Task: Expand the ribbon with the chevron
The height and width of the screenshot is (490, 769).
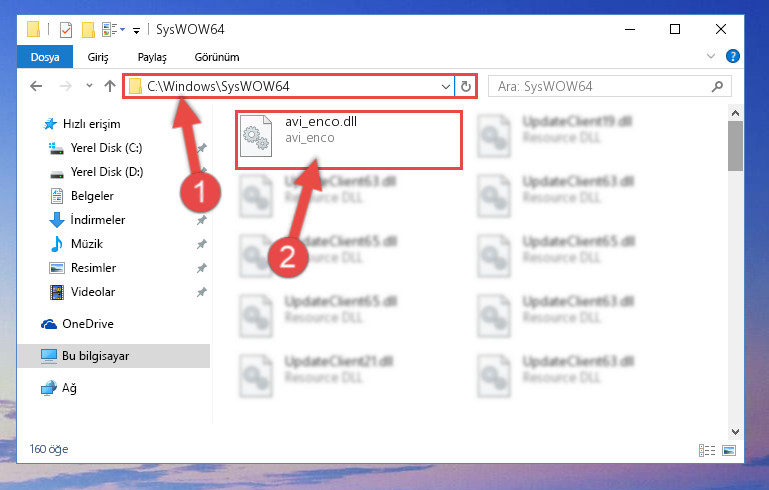Action: 711,56
